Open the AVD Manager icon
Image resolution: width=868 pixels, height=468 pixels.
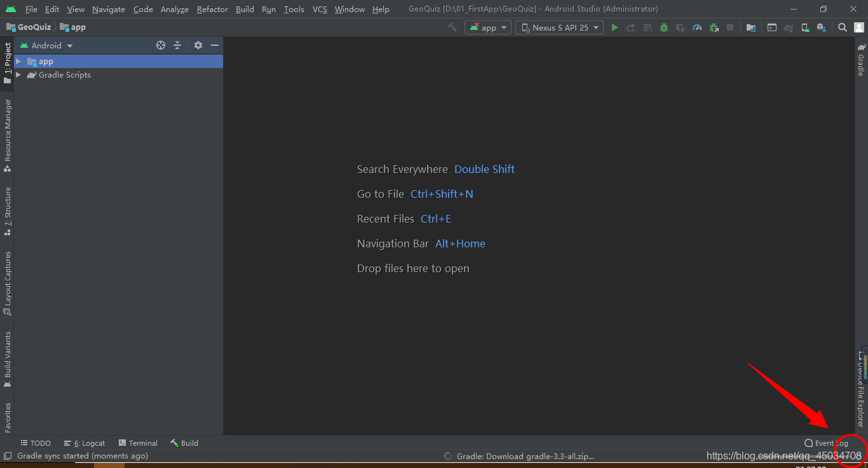click(x=804, y=27)
